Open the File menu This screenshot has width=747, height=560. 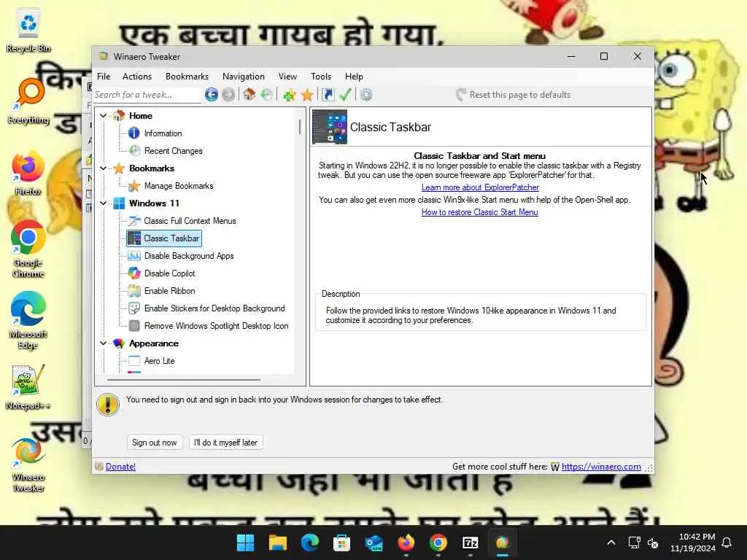(104, 76)
